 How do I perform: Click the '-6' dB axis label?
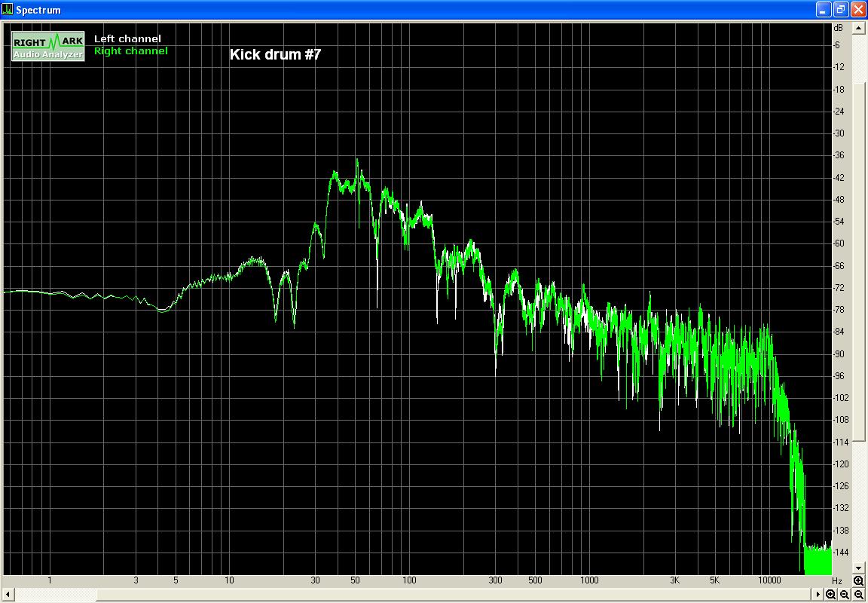[836, 45]
